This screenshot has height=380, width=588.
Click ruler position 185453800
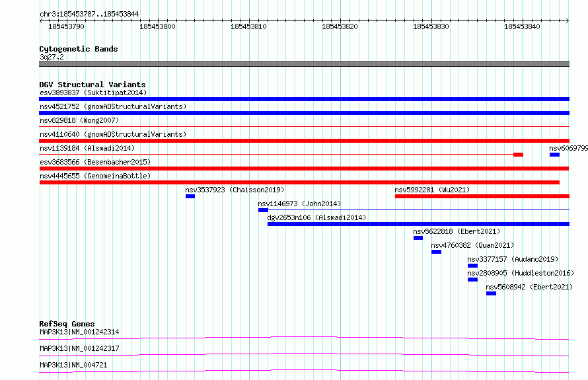coord(157,26)
